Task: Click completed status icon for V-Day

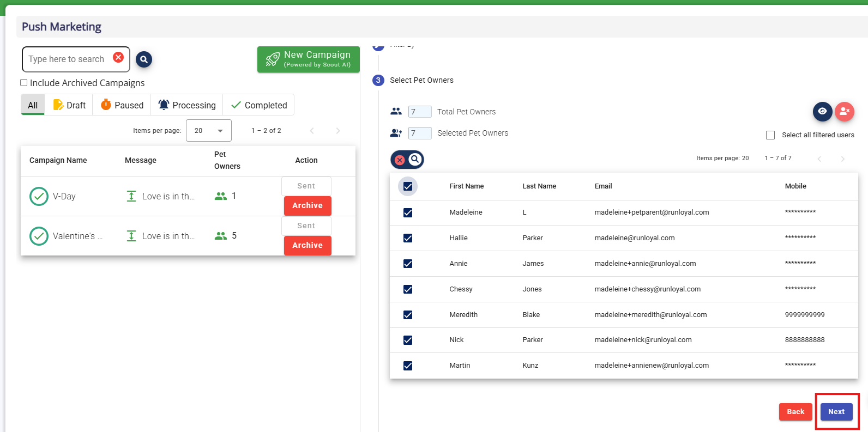Action: 39,196
